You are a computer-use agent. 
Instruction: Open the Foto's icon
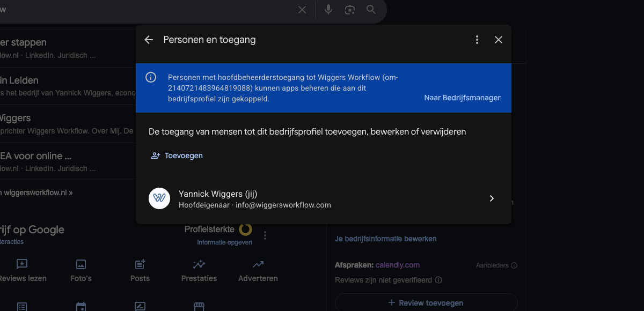81,264
